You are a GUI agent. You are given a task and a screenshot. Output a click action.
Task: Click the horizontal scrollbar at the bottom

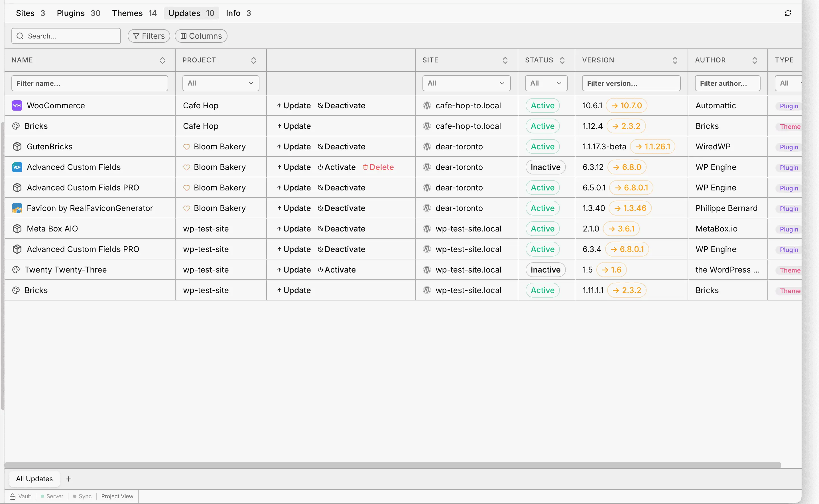click(393, 465)
